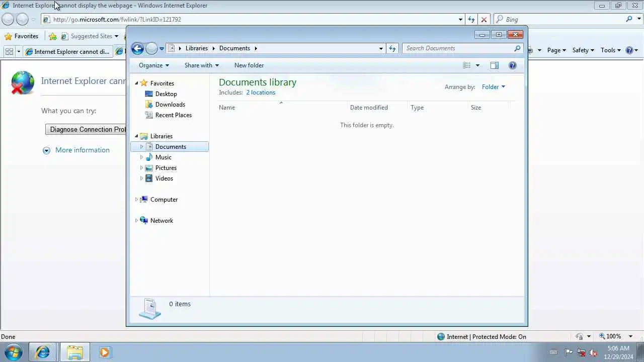Click Internet Explorer taskbar icon
Screen dimensions: 644x362
tap(43, 352)
